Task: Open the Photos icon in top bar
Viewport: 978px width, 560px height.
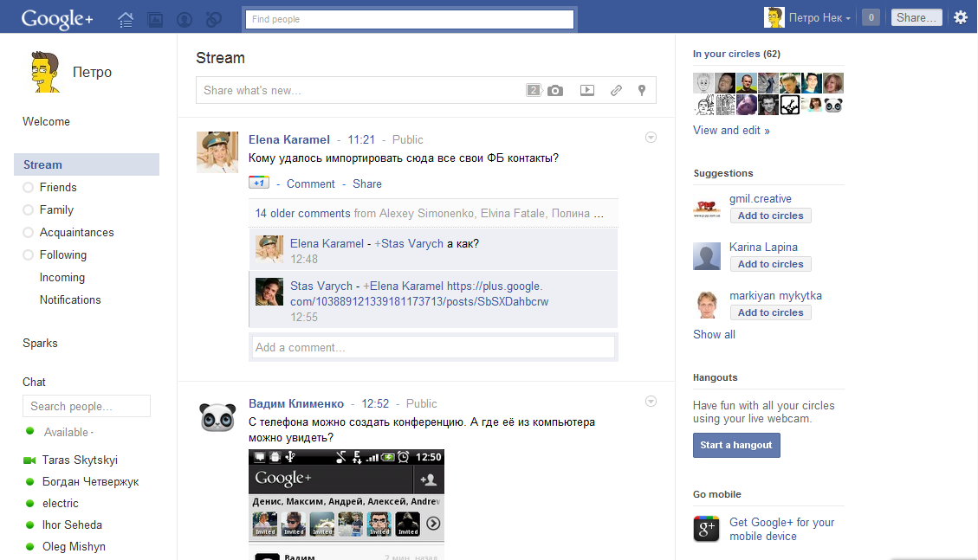Action: click(x=155, y=20)
